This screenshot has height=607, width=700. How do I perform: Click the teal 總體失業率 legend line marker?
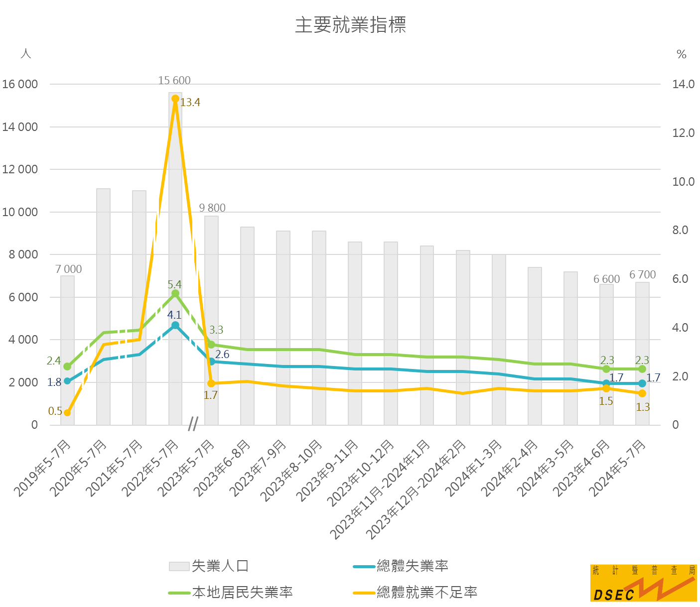click(x=364, y=567)
